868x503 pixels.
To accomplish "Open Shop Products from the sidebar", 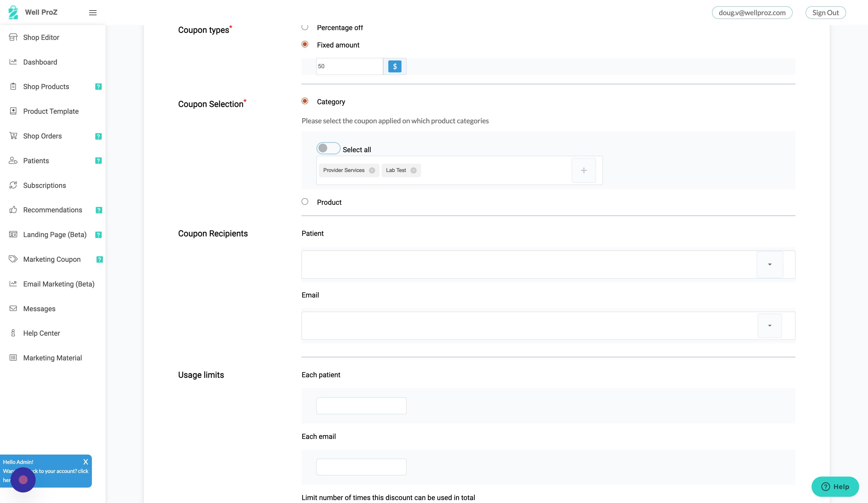I will (46, 87).
